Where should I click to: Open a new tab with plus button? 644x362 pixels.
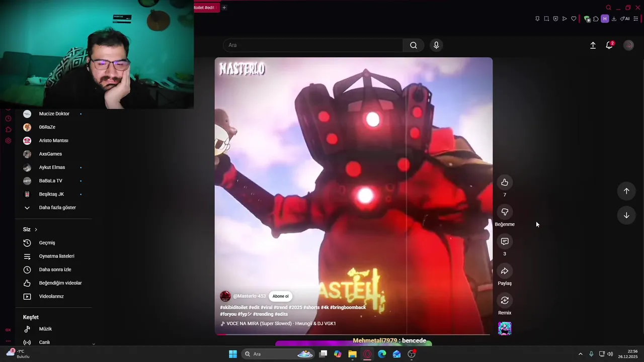coord(224,8)
